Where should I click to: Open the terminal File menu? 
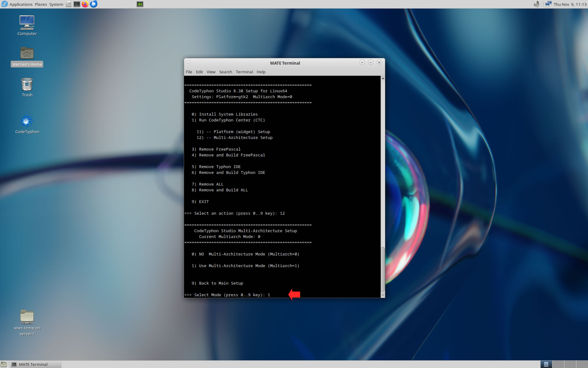[189, 72]
